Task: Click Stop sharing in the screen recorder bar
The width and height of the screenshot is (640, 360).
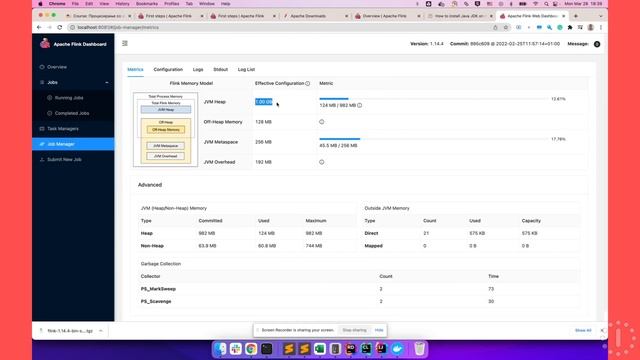Action: click(354, 330)
